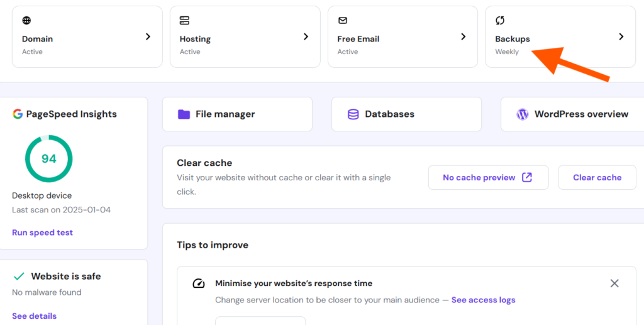Screen dimensions: 644x325
Task: Click the speedometer icon beside response time tip
Action: pos(199,284)
